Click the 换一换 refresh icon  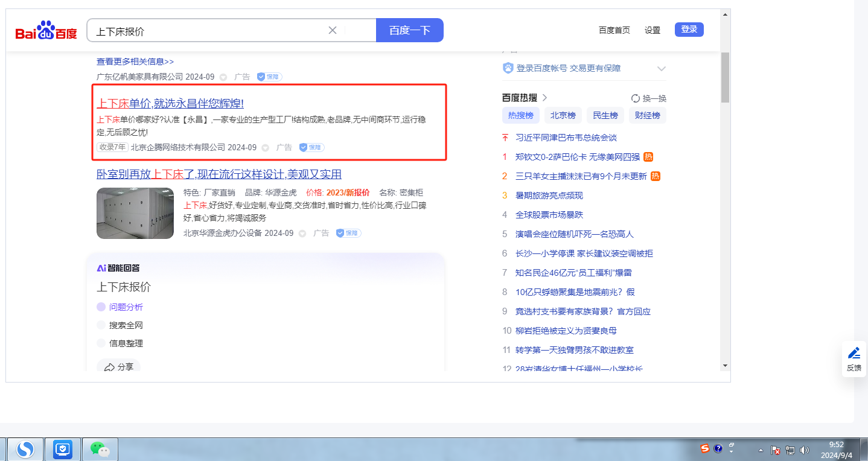635,98
